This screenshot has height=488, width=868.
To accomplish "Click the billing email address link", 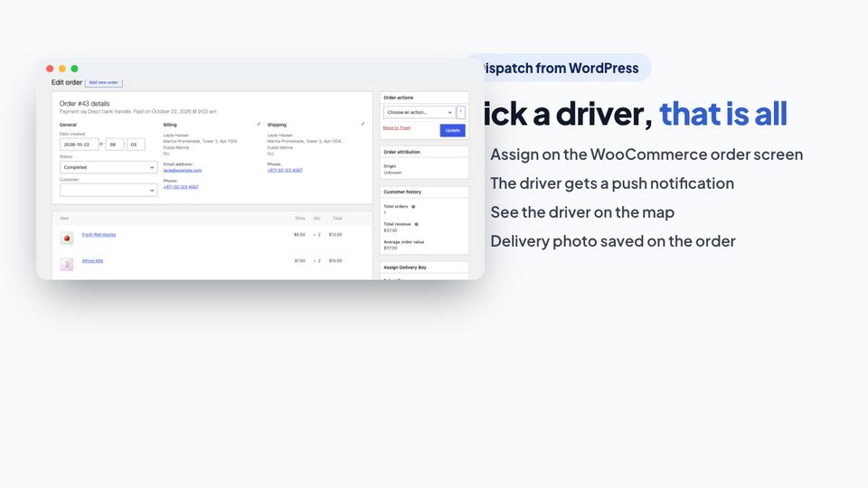I will [x=182, y=171].
